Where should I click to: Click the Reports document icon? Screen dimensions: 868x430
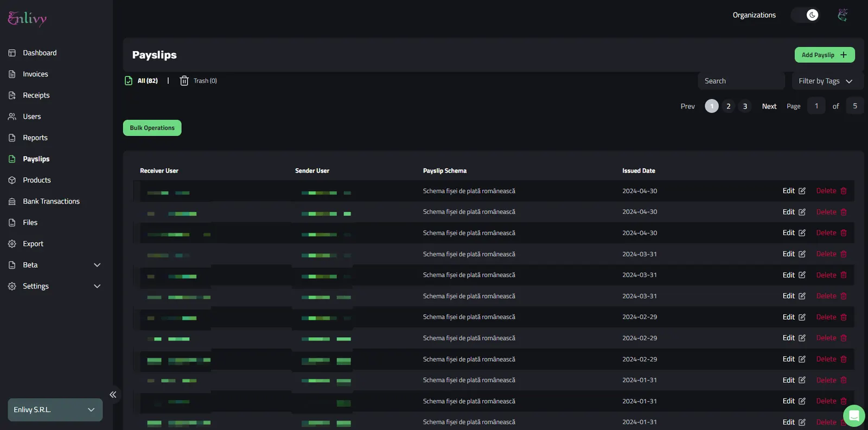tap(12, 137)
